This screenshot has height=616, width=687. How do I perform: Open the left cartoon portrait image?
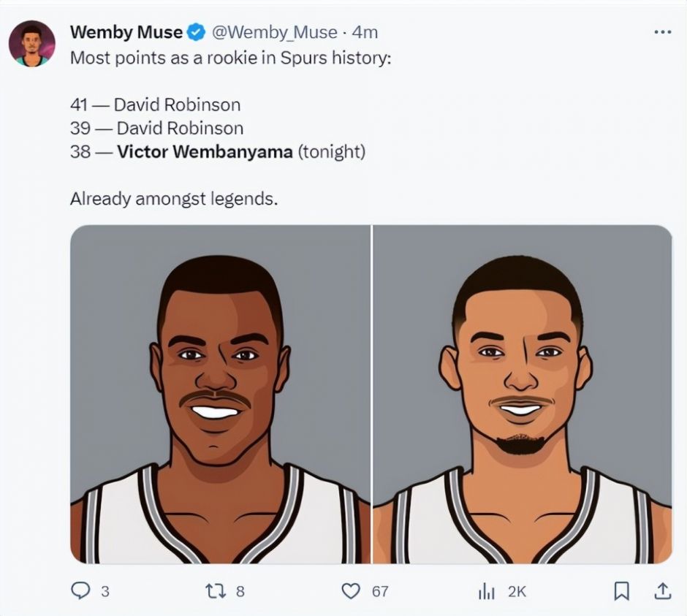coord(220,394)
